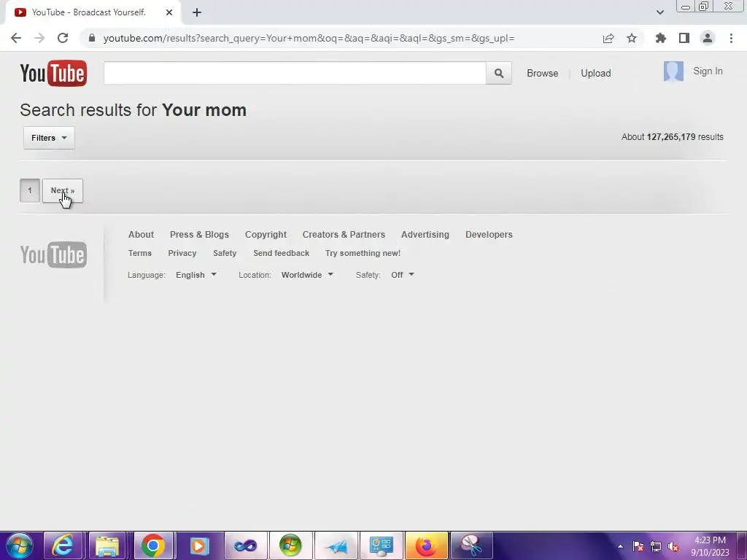Screen dimensions: 747x560
Task: Click the browser back arrow
Action: click(x=16, y=38)
